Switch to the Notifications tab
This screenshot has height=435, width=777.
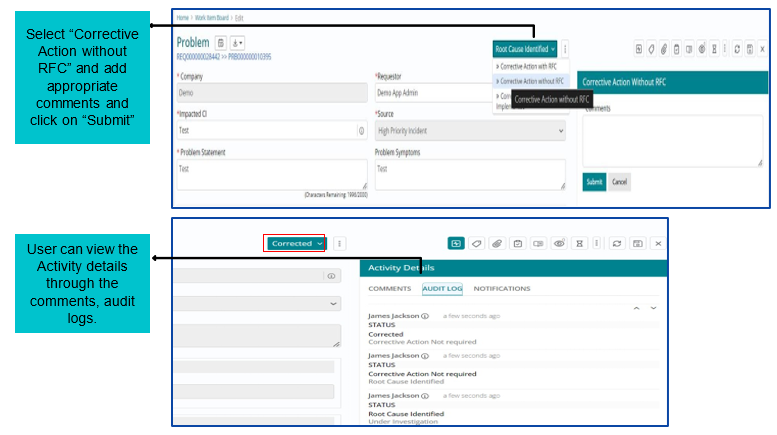pyautogui.click(x=501, y=288)
